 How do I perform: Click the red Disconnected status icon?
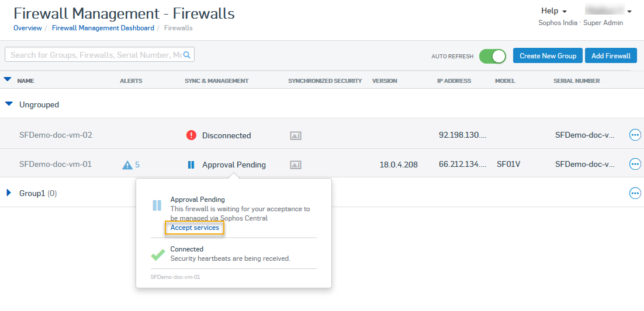pyautogui.click(x=191, y=135)
